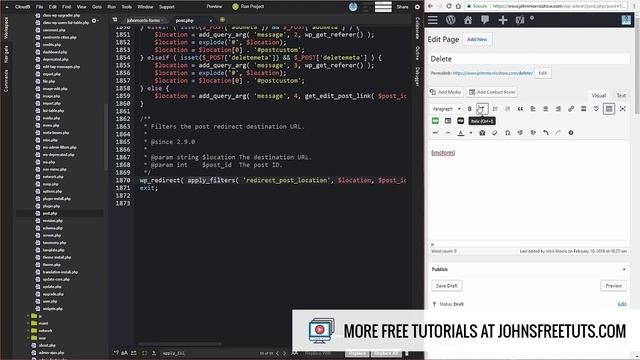Click the Undo arrow in editor toolbar

click(545, 133)
